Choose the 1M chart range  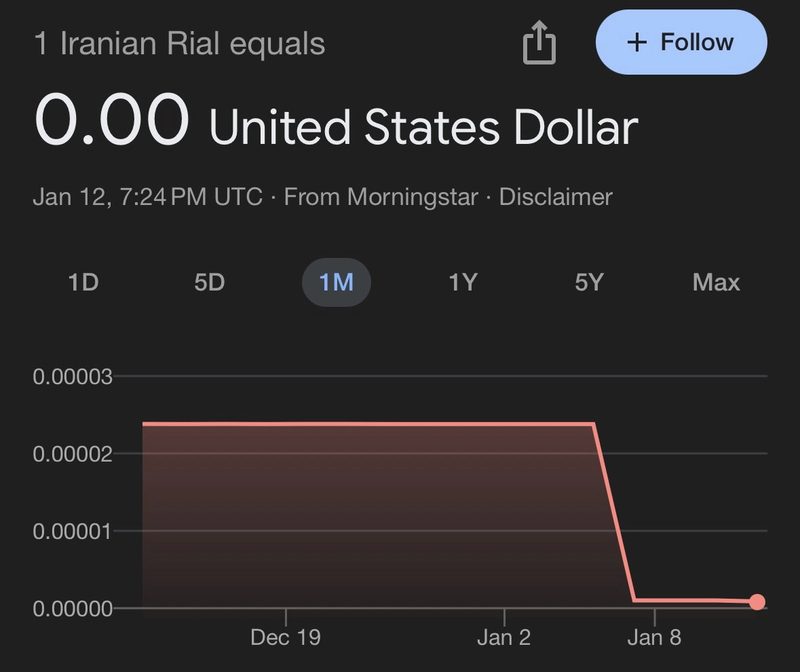[336, 282]
